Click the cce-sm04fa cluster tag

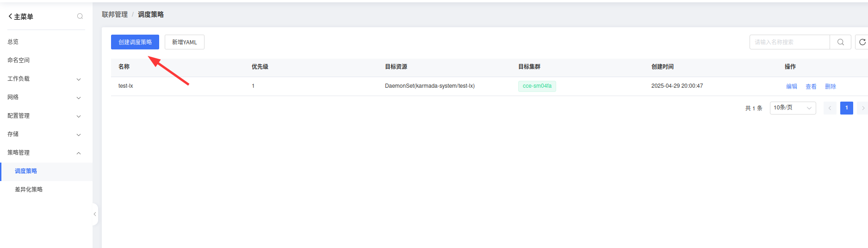537,86
